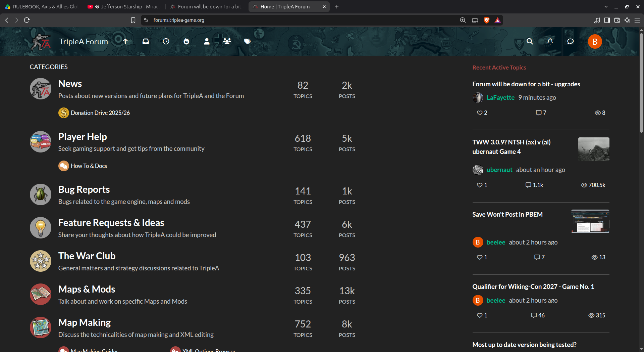Screen dimensions: 644x352
Task: Switch to Forum will be down tab
Action: [206, 7]
